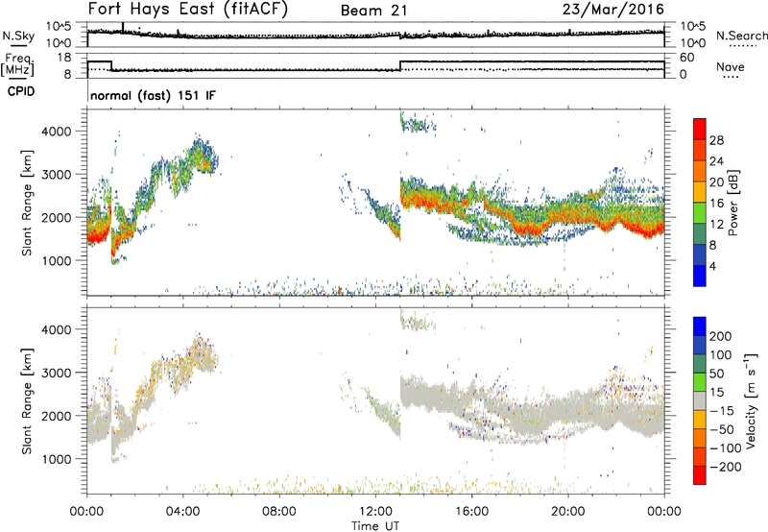768x532 pixels.
Task: Pick the light green Power segment between 12 and 16
Action: tap(700, 213)
